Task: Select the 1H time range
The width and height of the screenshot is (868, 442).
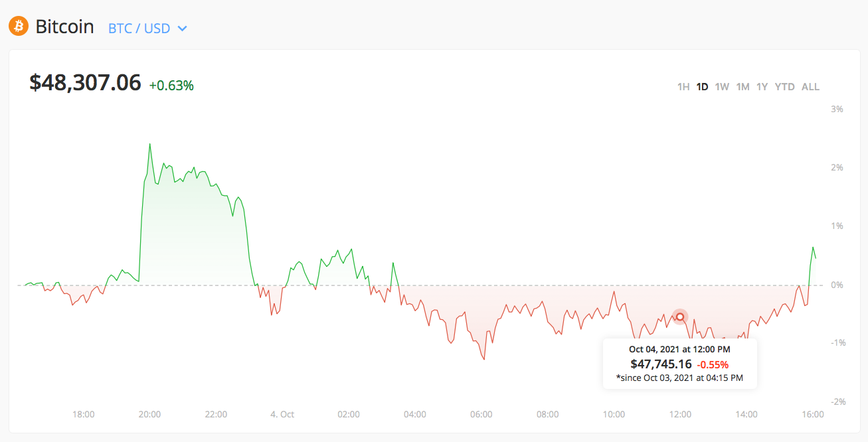Action: click(x=683, y=87)
